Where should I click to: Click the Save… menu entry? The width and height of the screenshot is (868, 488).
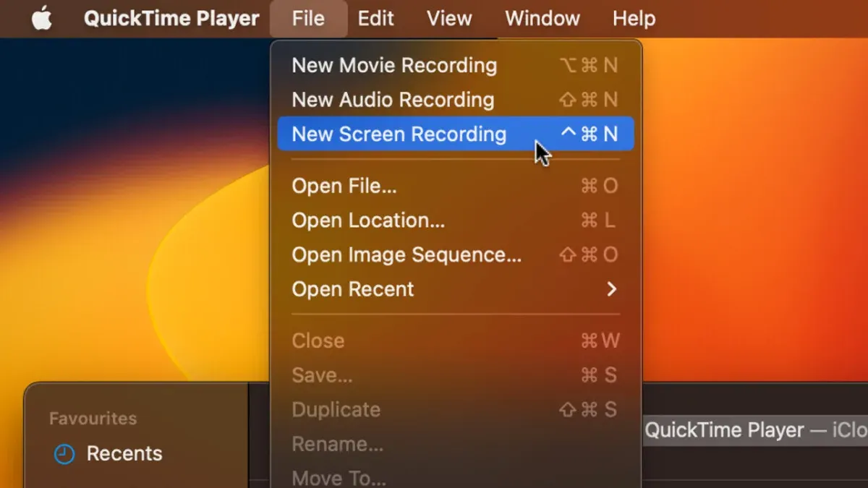(x=456, y=375)
